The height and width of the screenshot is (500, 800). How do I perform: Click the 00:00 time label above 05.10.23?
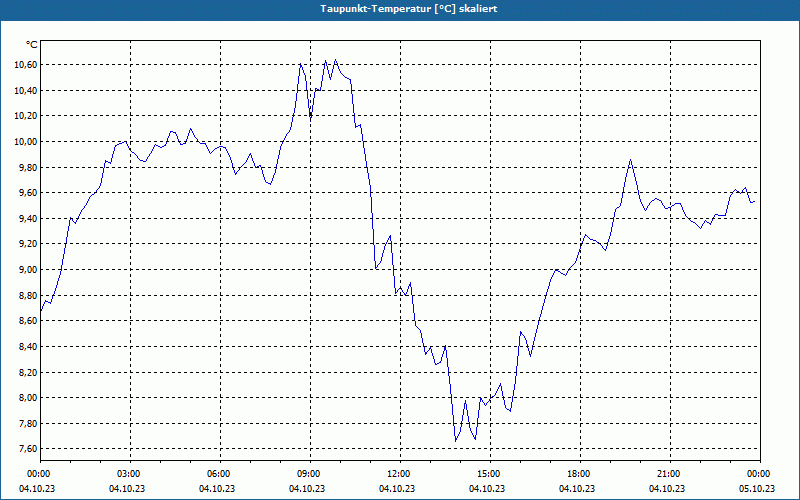[x=758, y=474]
